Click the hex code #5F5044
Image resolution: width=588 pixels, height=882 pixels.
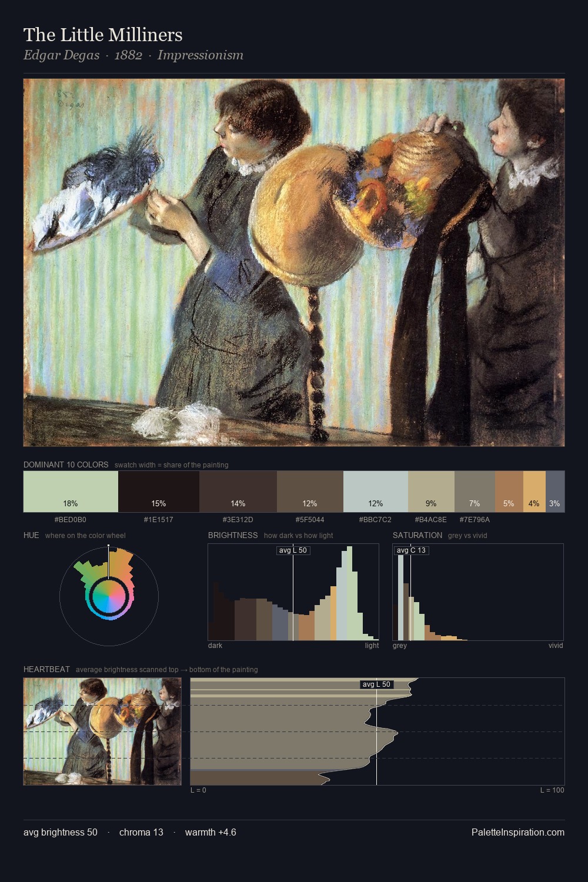pos(310,520)
